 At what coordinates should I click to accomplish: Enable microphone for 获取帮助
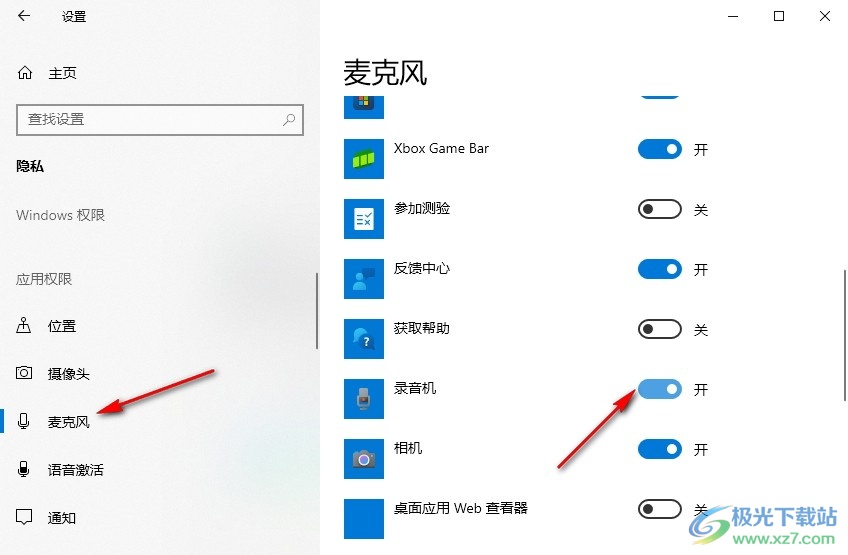(660, 329)
